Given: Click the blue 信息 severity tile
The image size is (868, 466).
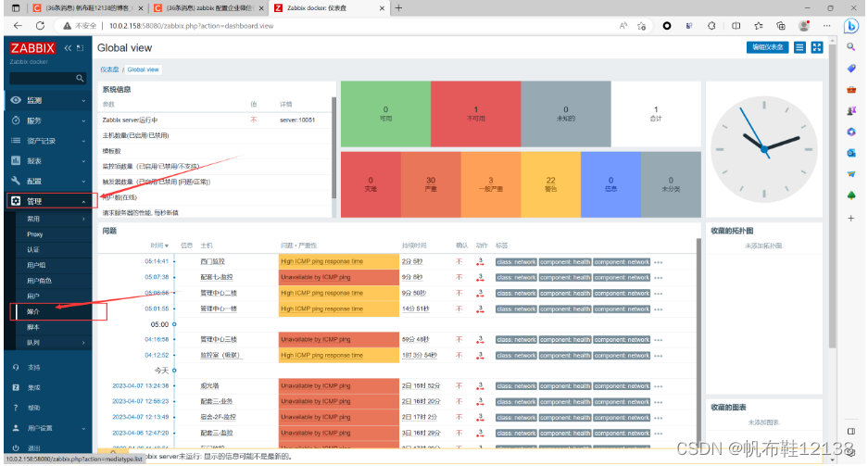Looking at the screenshot, I should click(611, 184).
